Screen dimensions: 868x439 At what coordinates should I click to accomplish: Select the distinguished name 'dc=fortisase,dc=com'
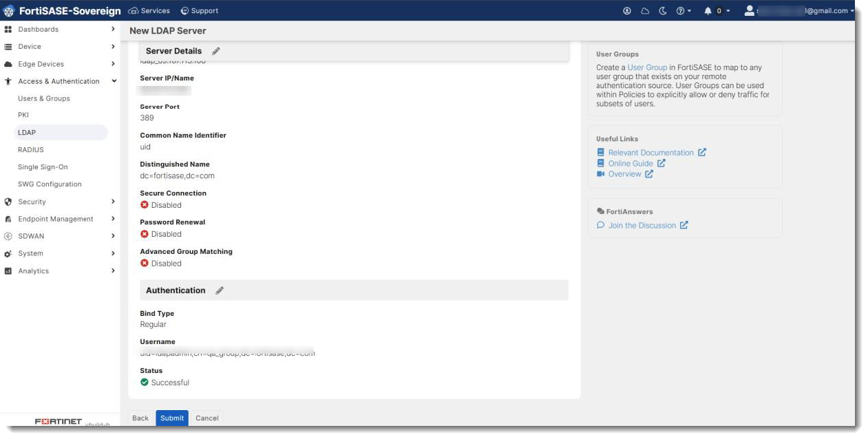178,175
